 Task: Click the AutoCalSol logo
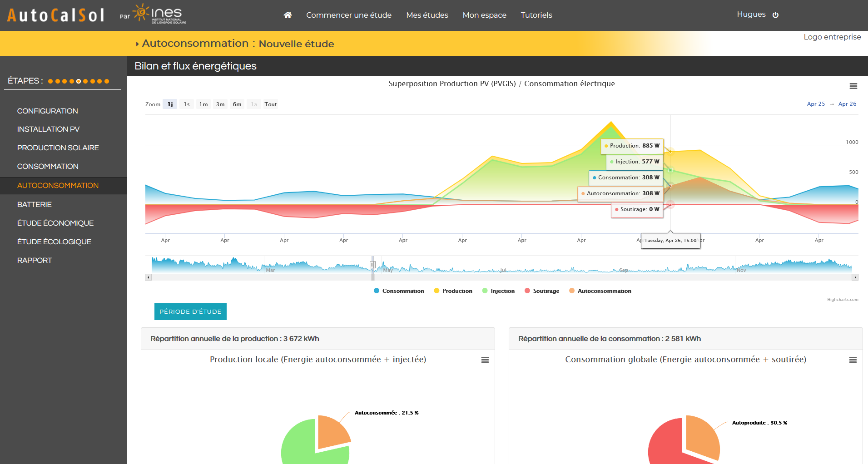tap(56, 15)
